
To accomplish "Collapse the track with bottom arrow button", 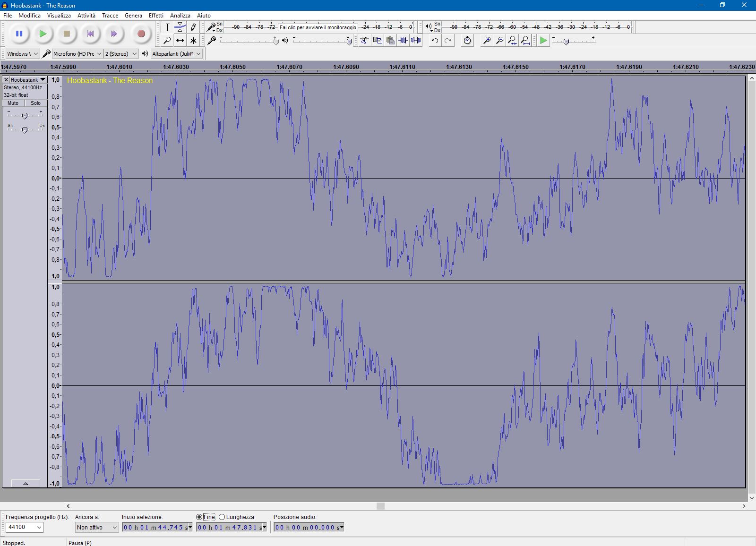I will point(26,484).
